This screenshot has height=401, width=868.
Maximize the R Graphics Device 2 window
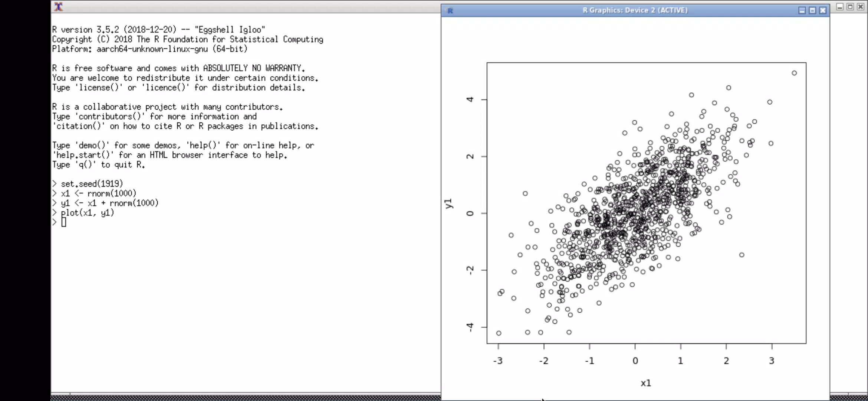click(x=812, y=10)
